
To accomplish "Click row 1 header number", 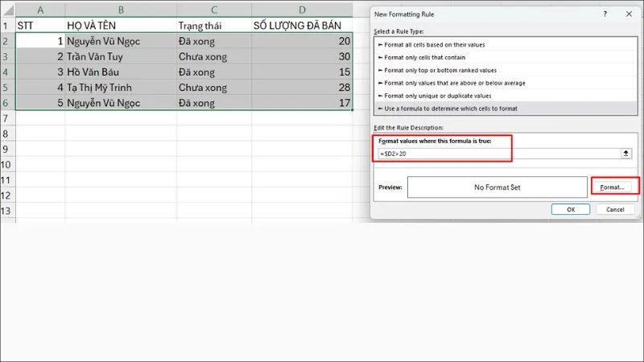I will click(7, 25).
